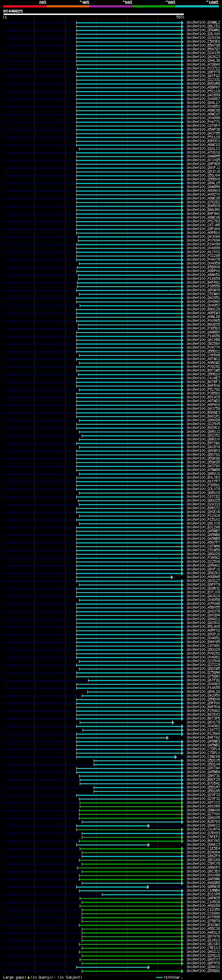This screenshot has height=980, width=222.
Task: Select the AV440025 query name label
Action: pos(13,11)
